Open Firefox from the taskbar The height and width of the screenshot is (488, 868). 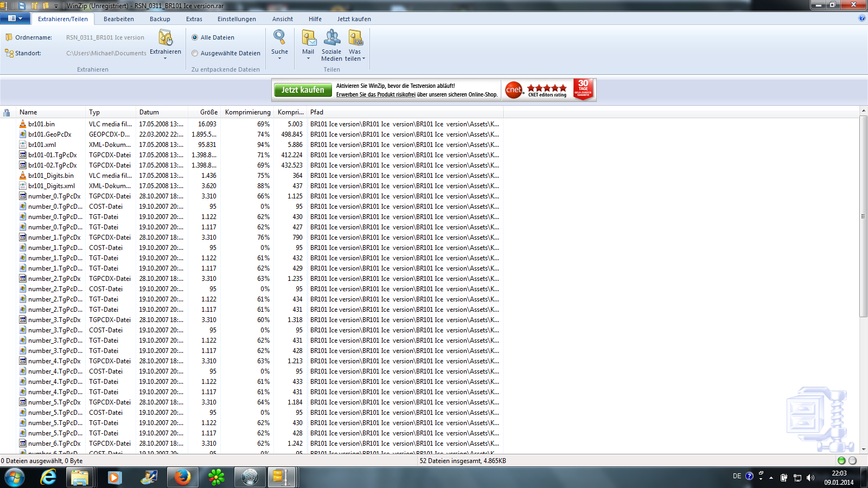tap(182, 478)
